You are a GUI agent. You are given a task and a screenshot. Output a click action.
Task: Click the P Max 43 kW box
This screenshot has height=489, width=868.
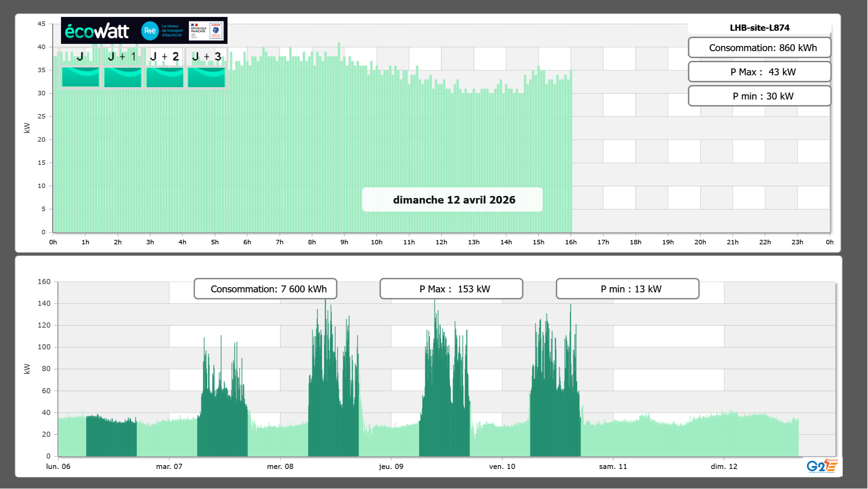click(x=759, y=72)
